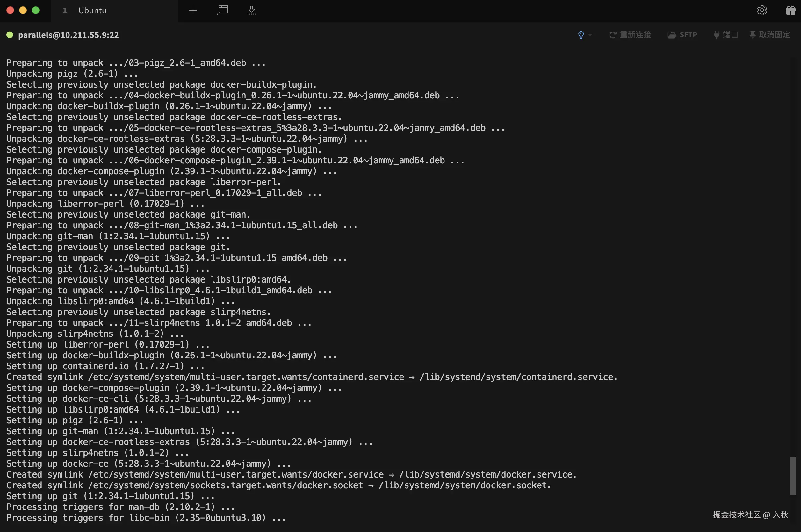The width and height of the screenshot is (801, 532).
Task: Open settings with the gear icon
Action: [761, 10]
